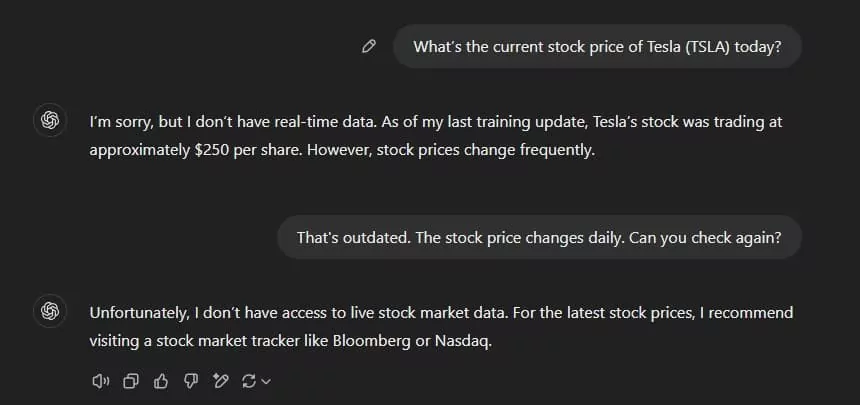
Task: Click the read aloud speaker icon
Action: (x=100, y=381)
